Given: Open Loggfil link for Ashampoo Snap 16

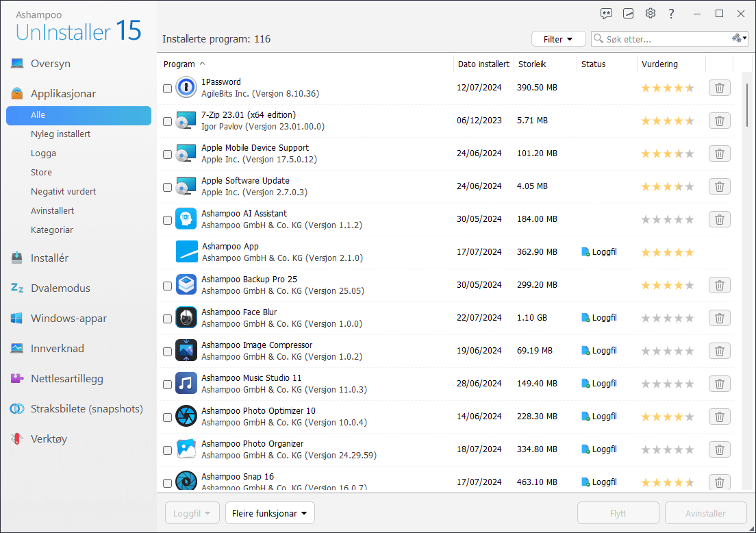Looking at the screenshot, I should coord(599,482).
